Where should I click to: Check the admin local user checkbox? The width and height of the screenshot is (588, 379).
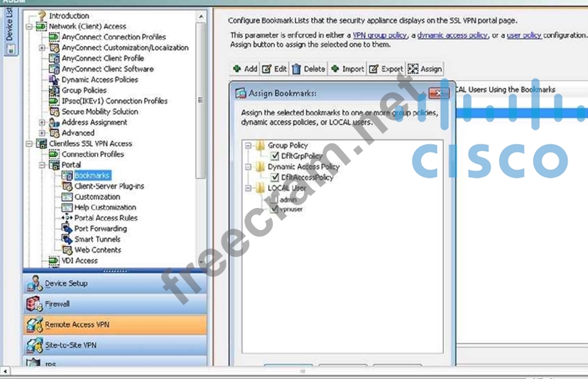pos(275,199)
